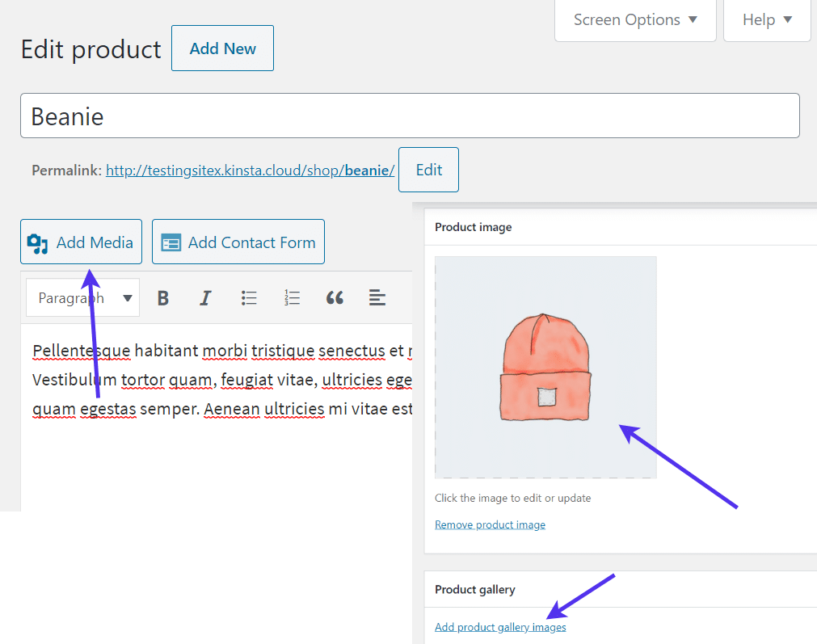The height and width of the screenshot is (644, 817).
Task: Edit the product permalink
Action: [x=428, y=170]
